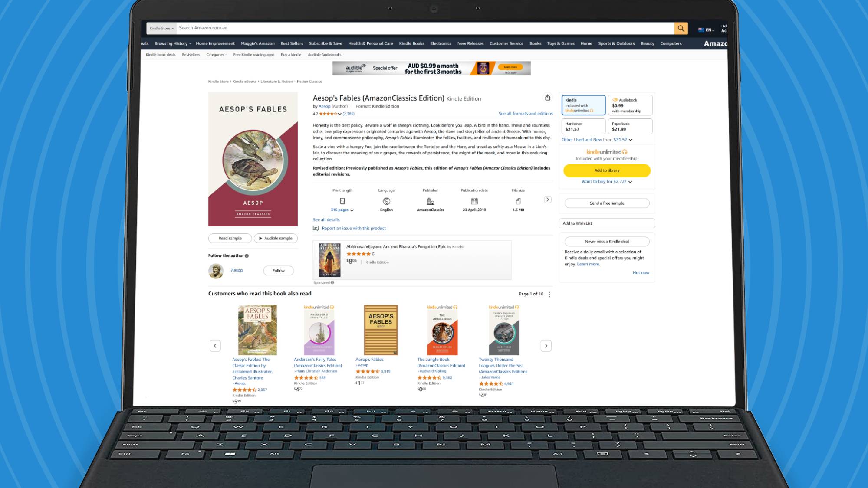Open Best Sellers in the navigation bar
This screenshot has height=488, width=868.
pyautogui.click(x=292, y=43)
